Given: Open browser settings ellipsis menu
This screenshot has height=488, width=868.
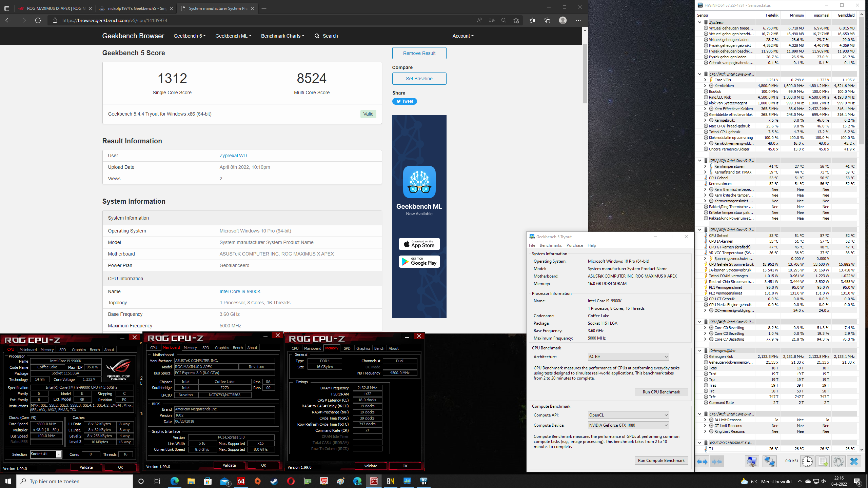Looking at the screenshot, I should 578,20.
